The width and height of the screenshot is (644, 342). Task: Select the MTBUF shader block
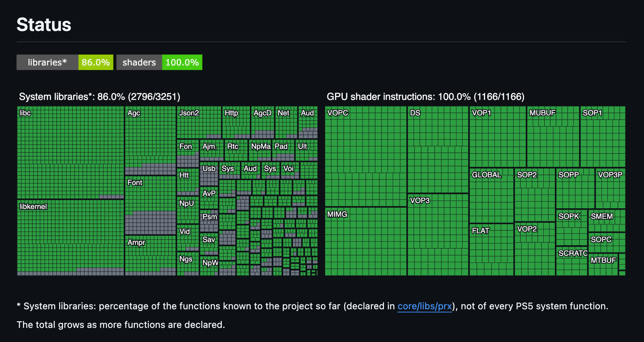603,264
